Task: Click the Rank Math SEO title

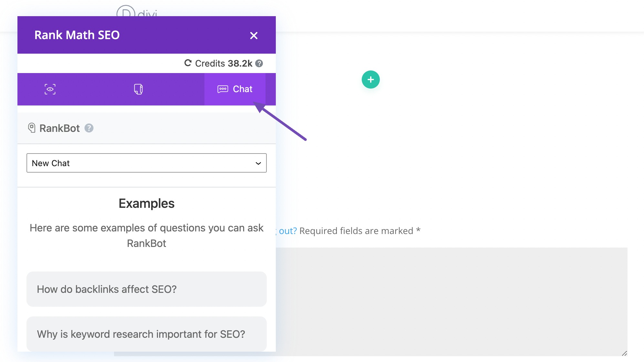Action: point(77,35)
